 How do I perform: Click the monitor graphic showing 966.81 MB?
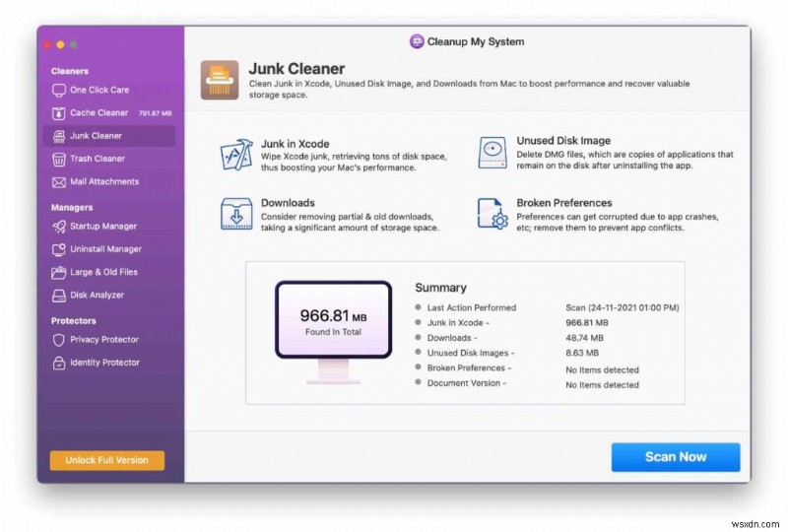click(333, 332)
